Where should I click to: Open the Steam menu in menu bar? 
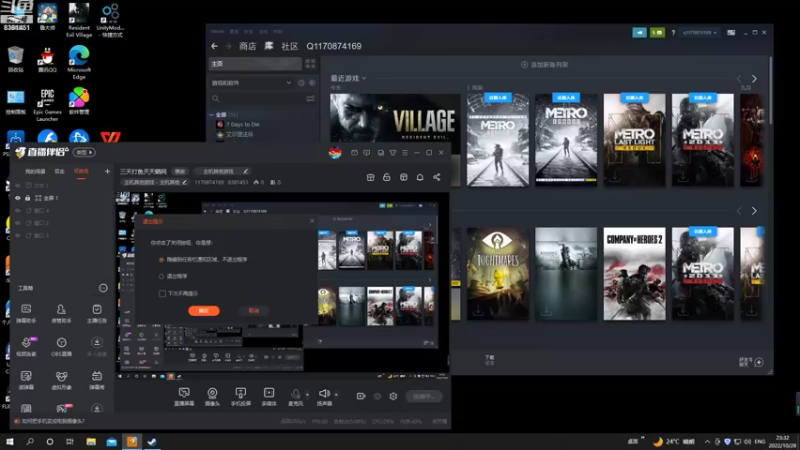(x=217, y=32)
